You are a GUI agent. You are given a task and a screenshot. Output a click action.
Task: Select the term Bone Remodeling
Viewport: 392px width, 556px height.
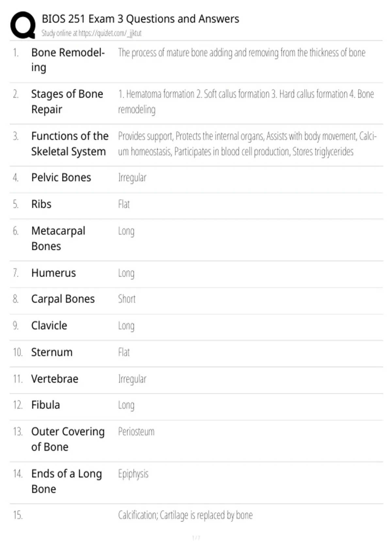tap(68, 60)
